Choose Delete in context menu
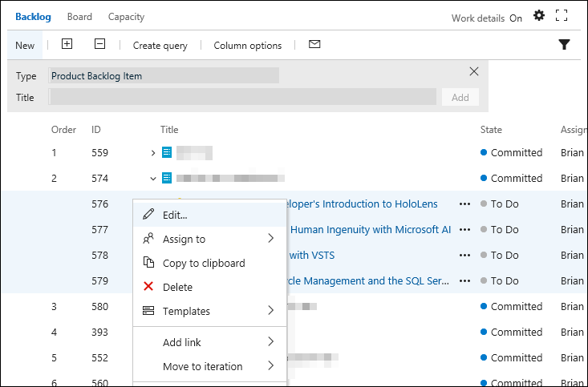The image size is (588, 387). tap(177, 287)
